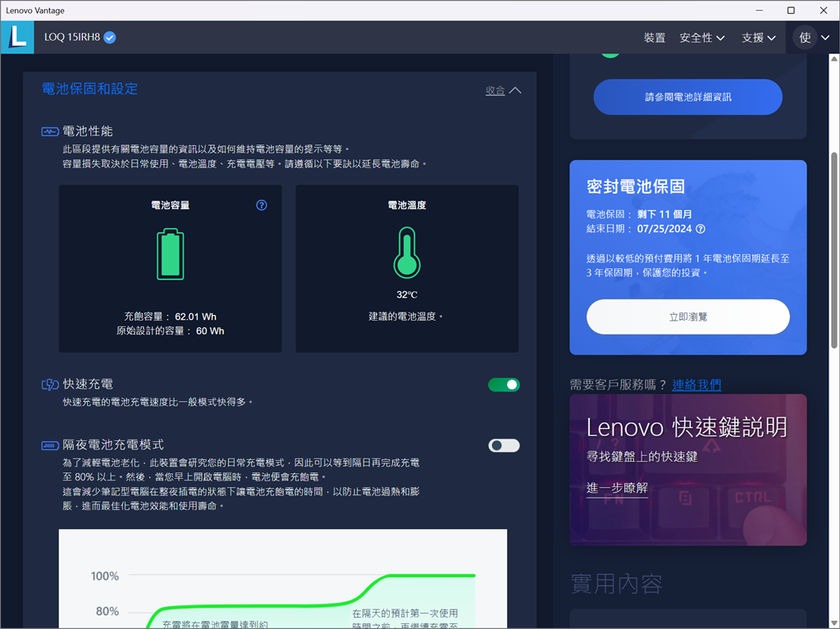
Task: Click the warranty end date help icon
Action: 700,229
